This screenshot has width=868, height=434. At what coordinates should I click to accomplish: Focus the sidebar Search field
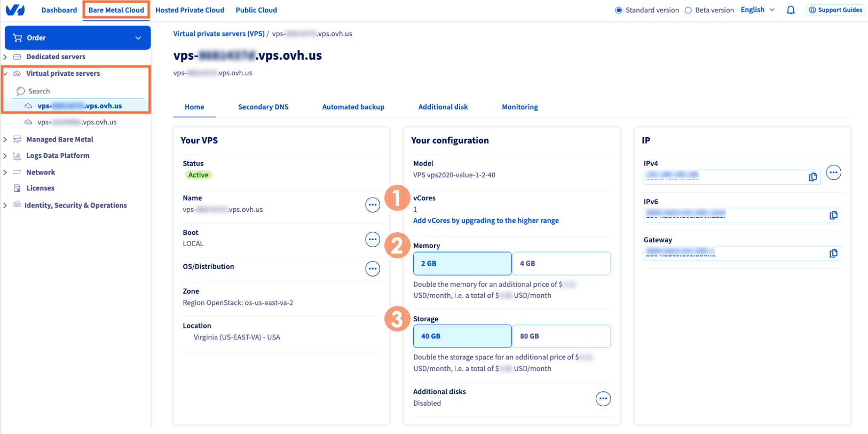point(78,91)
